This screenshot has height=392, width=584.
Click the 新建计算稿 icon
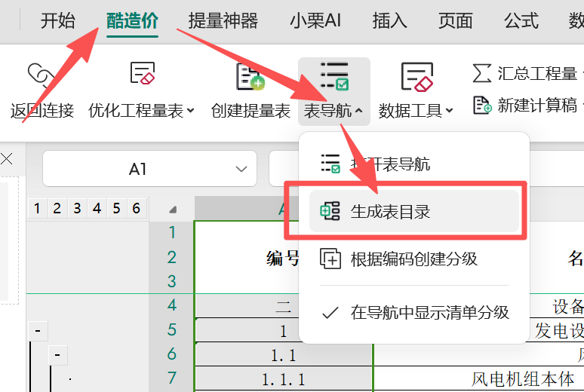(x=482, y=105)
